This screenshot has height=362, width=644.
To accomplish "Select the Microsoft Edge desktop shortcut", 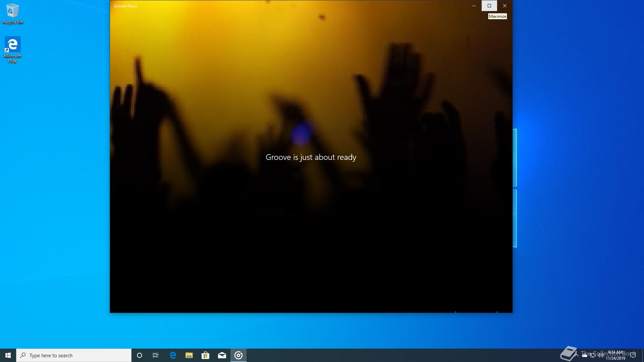I will click(13, 50).
